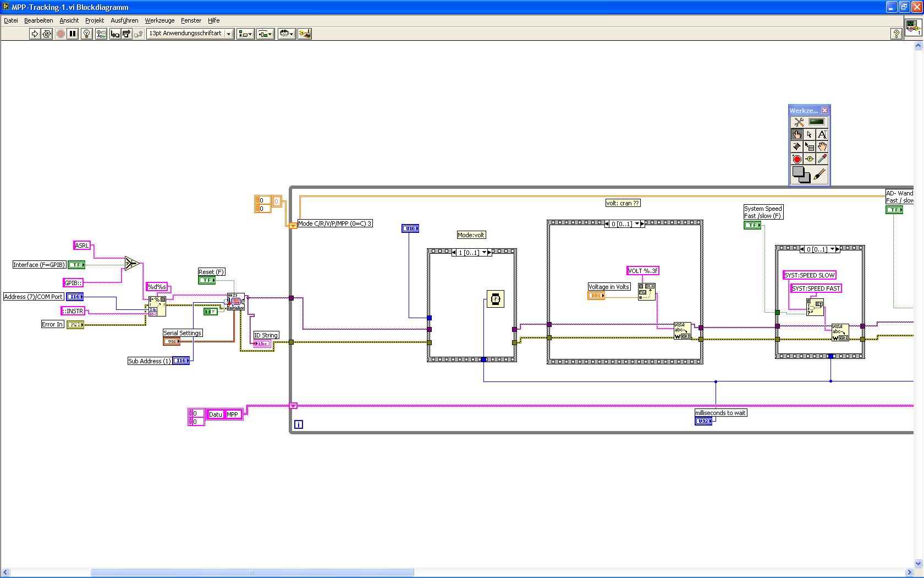The image size is (924, 578).
Task: Click the Initialize instrument subVI
Action: [235, 302]
